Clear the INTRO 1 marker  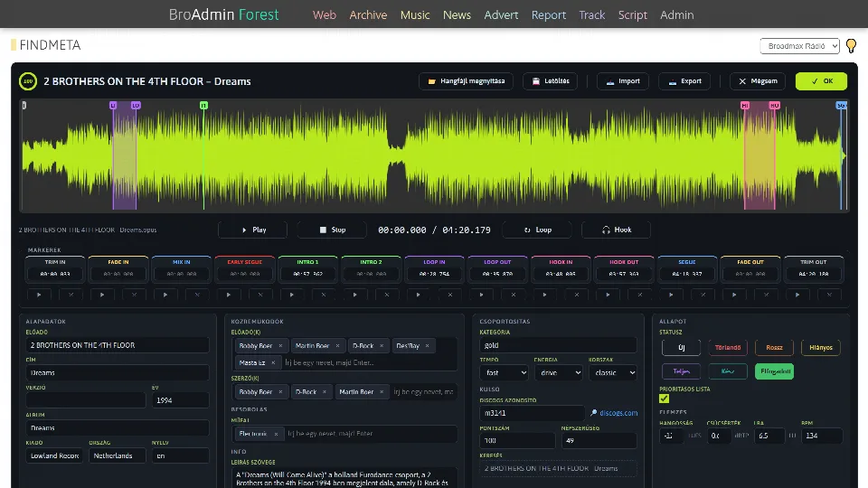(x=324, y=295)
